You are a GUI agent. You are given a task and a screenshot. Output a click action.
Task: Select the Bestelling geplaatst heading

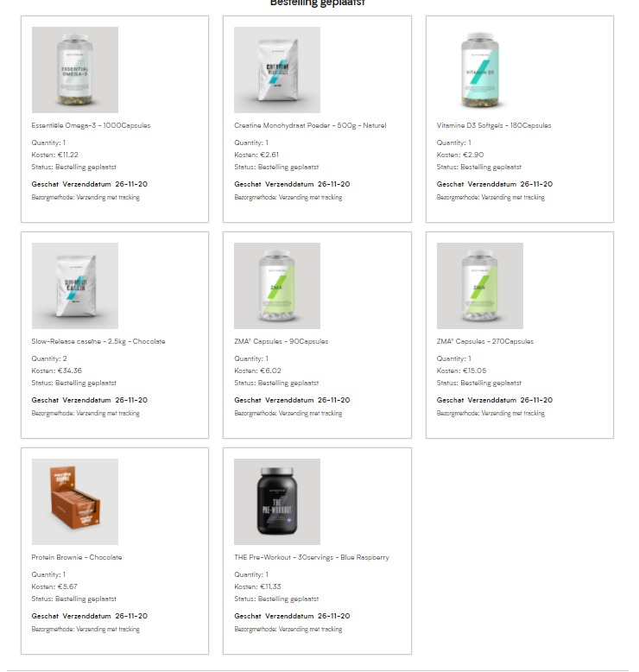318,3
